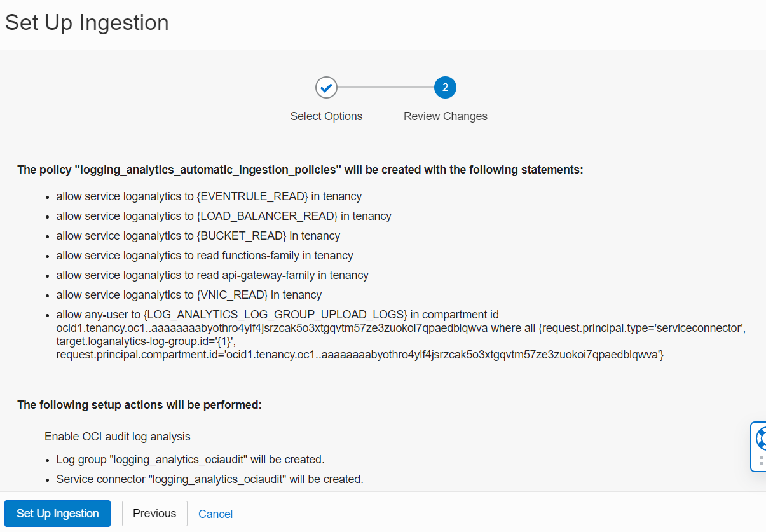Open the lifebuoy help widget
The width and height of the screenshot is (766, 532).
coord(761,439)
